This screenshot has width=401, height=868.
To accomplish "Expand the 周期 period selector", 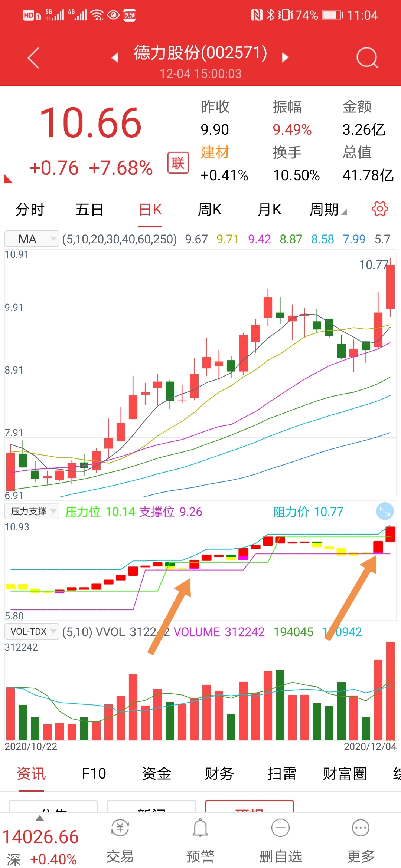I will click(328, 210).
